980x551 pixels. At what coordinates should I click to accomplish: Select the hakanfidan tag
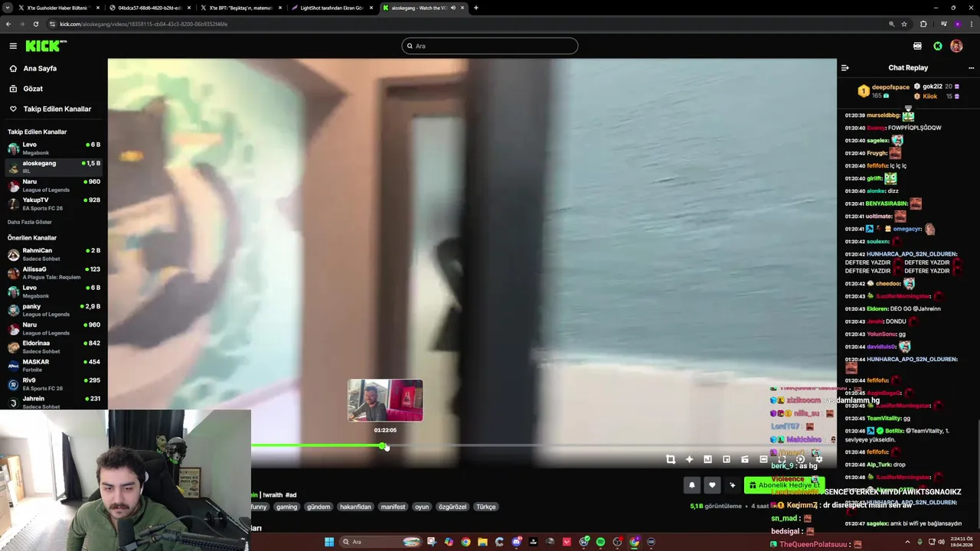(x=355, y=507)
